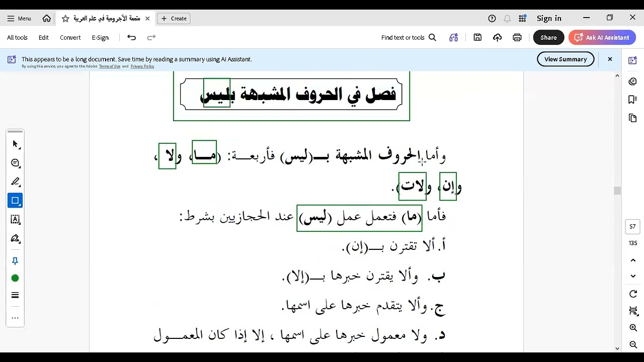This screenshot has width=644, height=362.
Task: Go to the next page arrow
Action: (633, 276)
